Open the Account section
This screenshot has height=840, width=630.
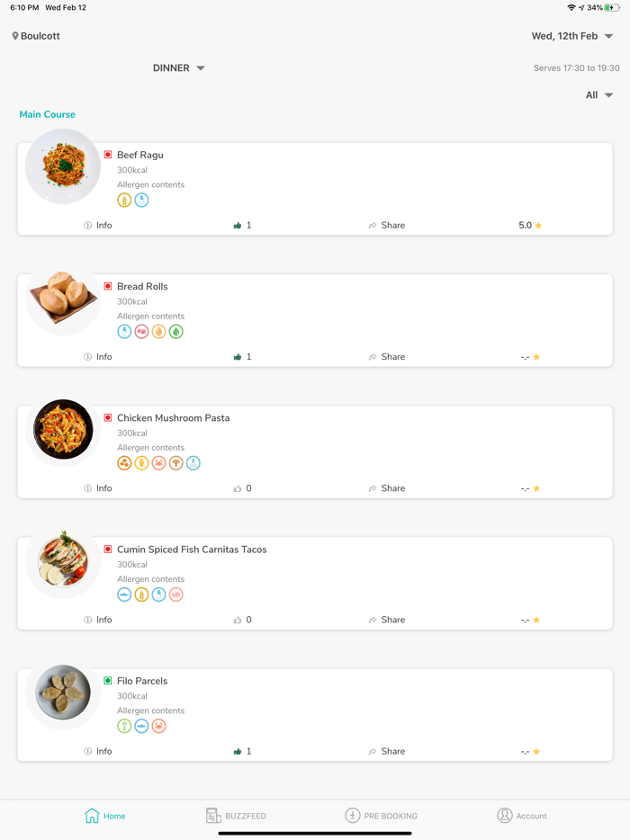pyautogui.click(x=522, y=816)
